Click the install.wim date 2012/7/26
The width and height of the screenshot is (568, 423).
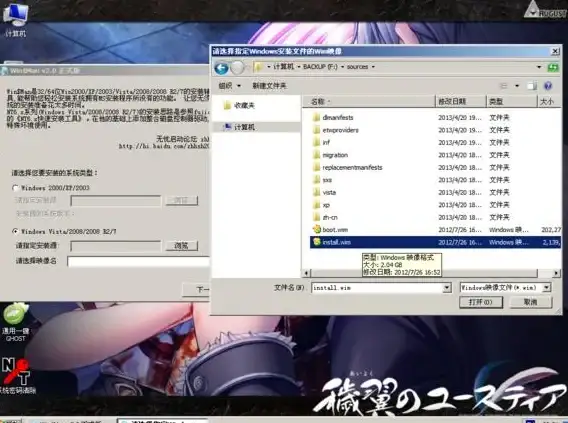coord(459,242)
